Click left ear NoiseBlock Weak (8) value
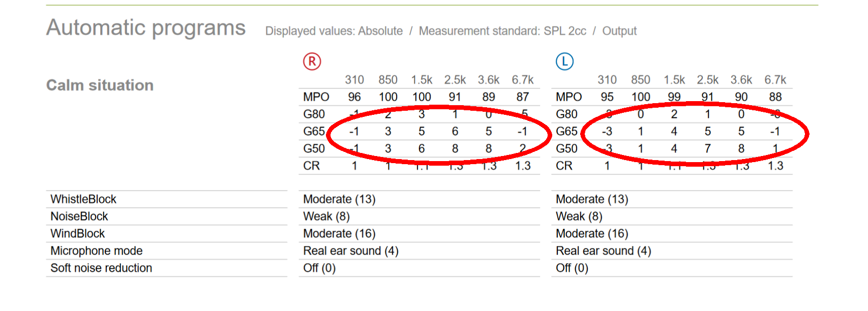Viewport: 868px width, 311px height. click(x=579, y=216)
